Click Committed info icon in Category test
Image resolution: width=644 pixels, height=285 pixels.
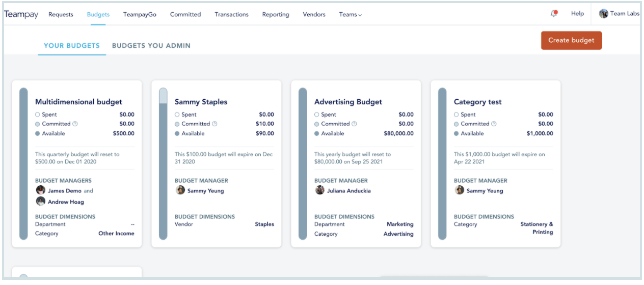pos(494,124)
